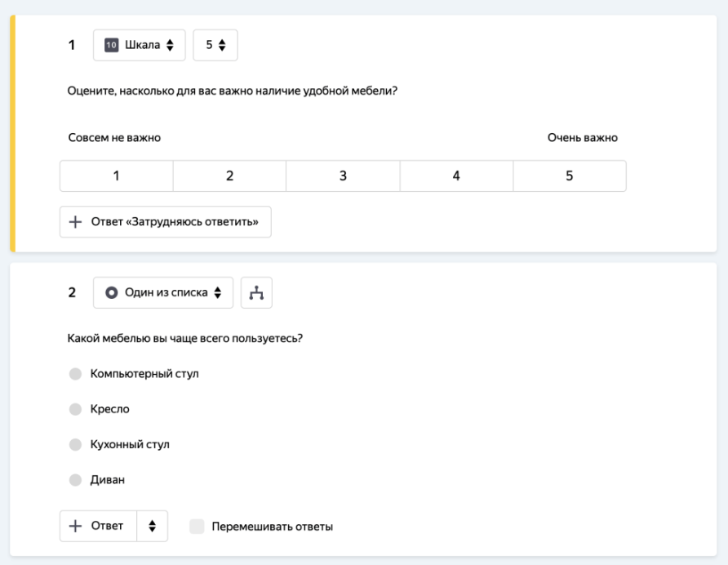Click the radio icon in the Один из списка selector

112,293
